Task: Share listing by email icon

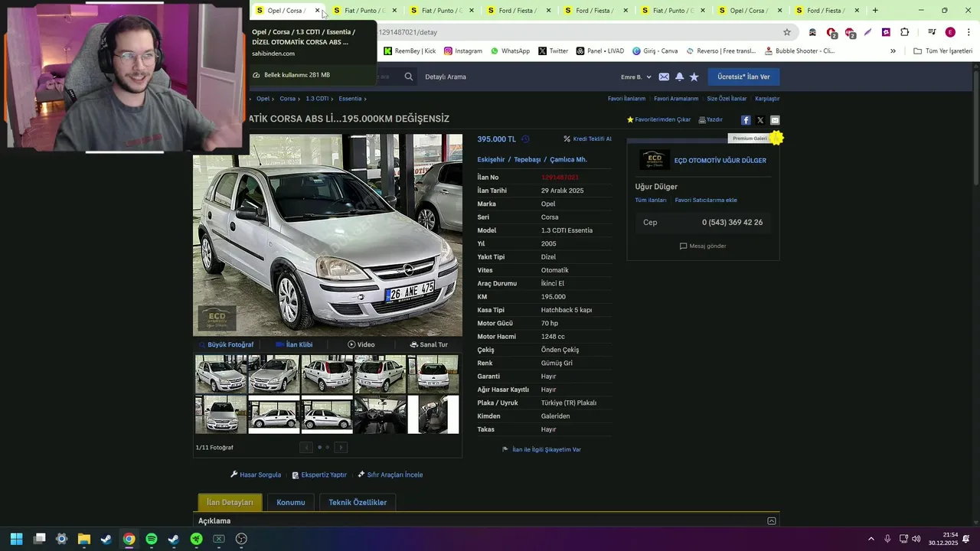Action: [775, 120]
